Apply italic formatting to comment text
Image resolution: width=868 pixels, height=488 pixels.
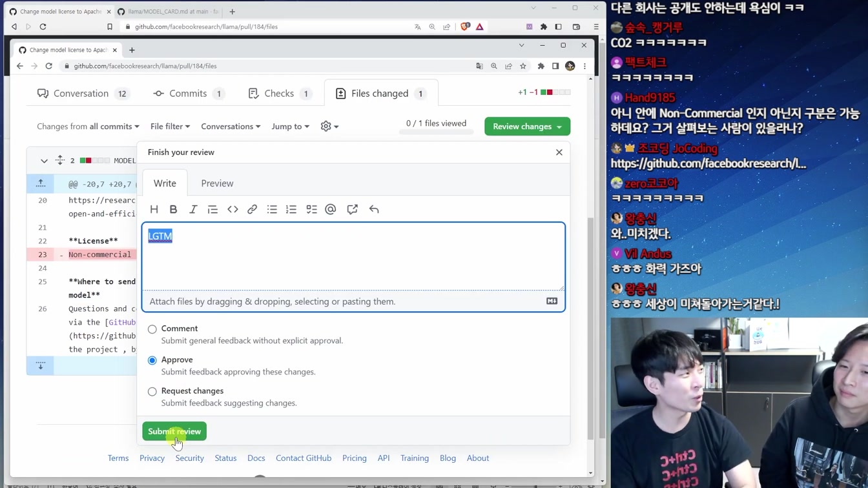192,209
